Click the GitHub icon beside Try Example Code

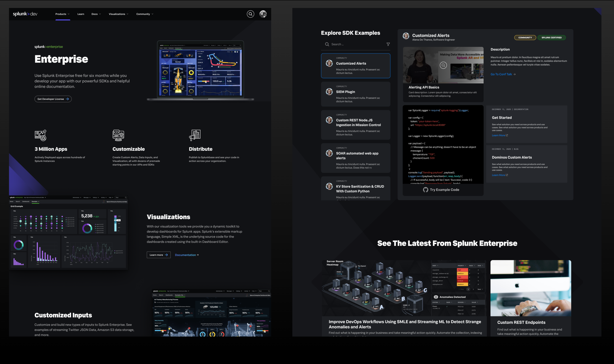coord(425,190)
